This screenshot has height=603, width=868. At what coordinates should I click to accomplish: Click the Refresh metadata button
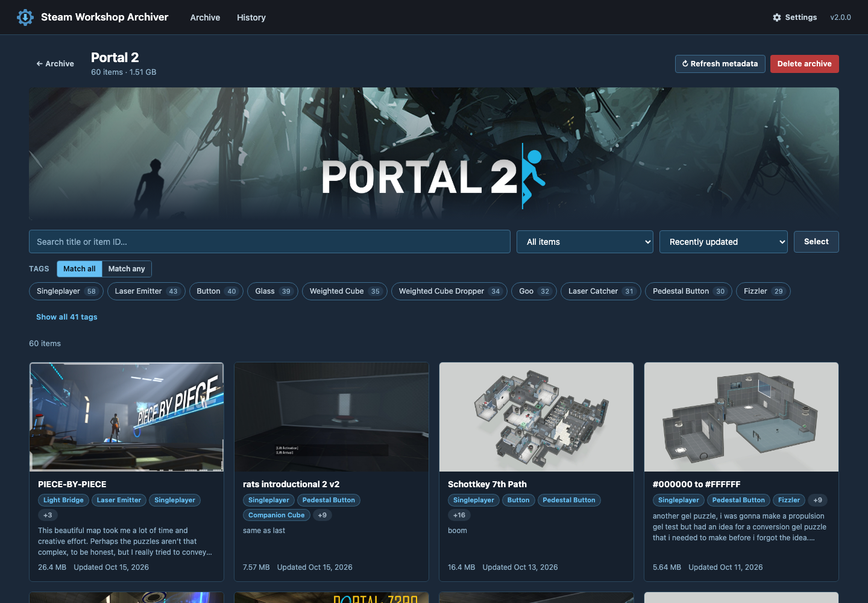point(720,64)
